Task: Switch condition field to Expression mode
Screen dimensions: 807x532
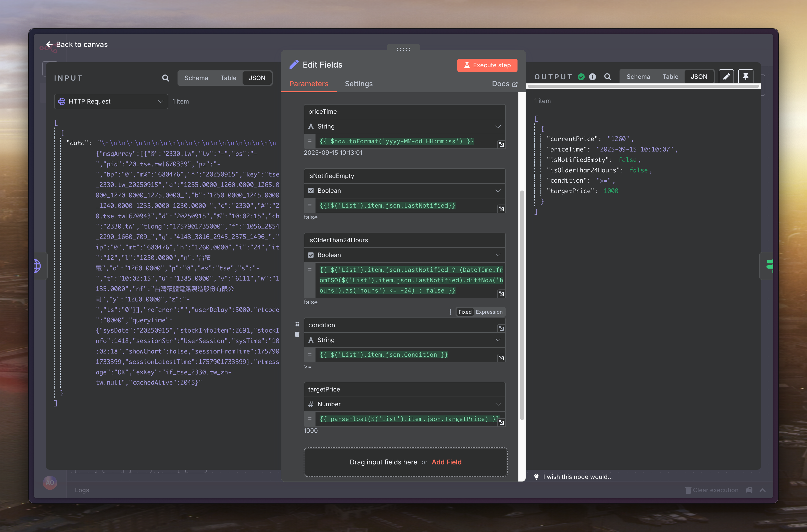Action: pyautogui.click(x=489, y=312)
